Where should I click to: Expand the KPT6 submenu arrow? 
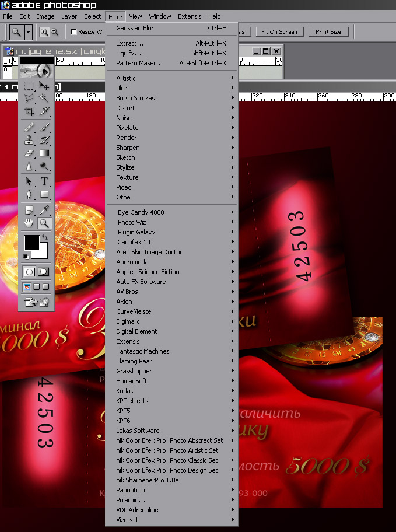click(233, 421)
